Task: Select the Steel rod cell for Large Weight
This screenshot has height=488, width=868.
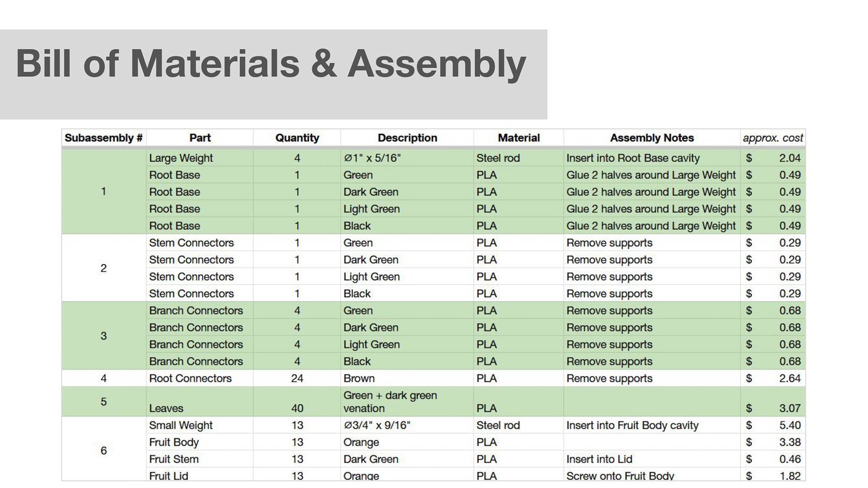Action: [519, 158]
